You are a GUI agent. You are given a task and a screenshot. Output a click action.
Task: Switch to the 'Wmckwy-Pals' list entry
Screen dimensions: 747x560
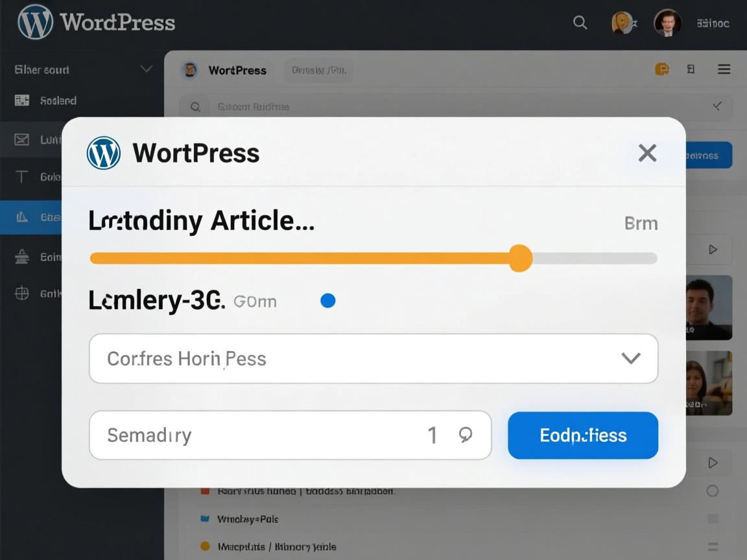246,519
